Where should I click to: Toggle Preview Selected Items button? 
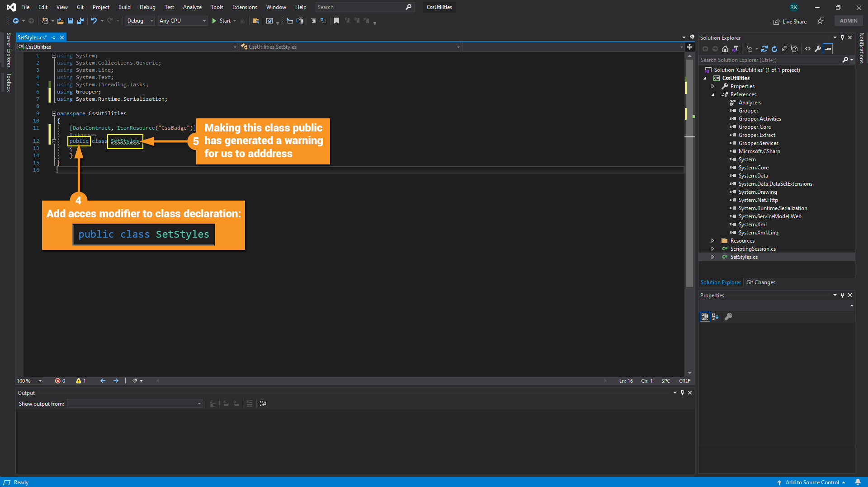[x=828, y=49]
